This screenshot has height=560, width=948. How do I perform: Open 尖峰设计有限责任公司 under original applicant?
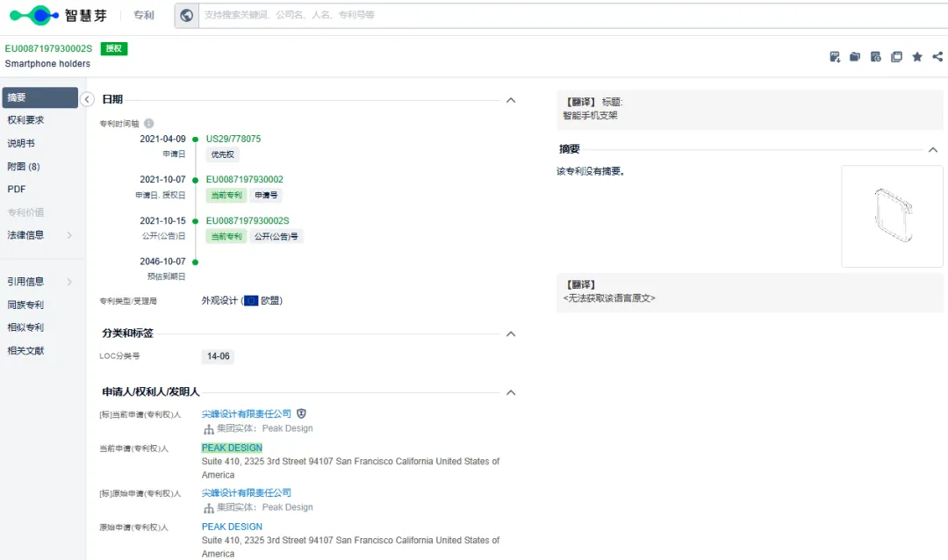click(246, 493)
